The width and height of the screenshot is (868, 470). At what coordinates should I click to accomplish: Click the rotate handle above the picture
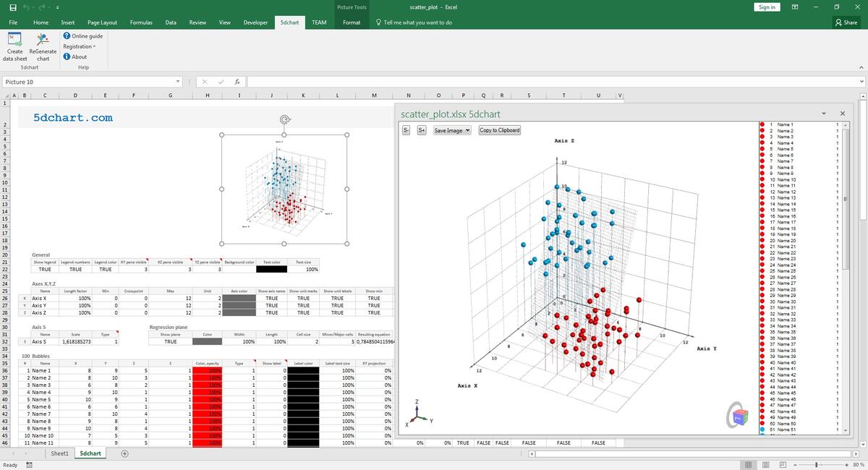pyautogui.click(x=285, y=120)
